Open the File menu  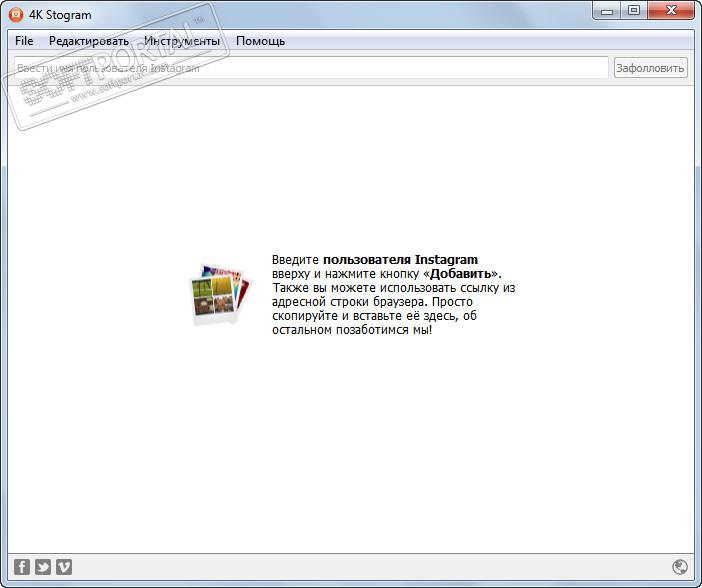tap(24, 41)
